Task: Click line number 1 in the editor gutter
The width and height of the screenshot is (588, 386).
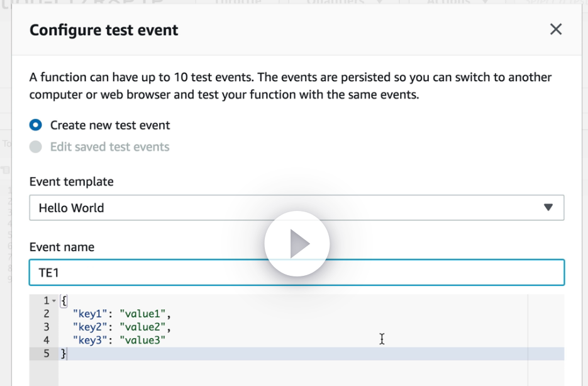Action: [47, 301]
